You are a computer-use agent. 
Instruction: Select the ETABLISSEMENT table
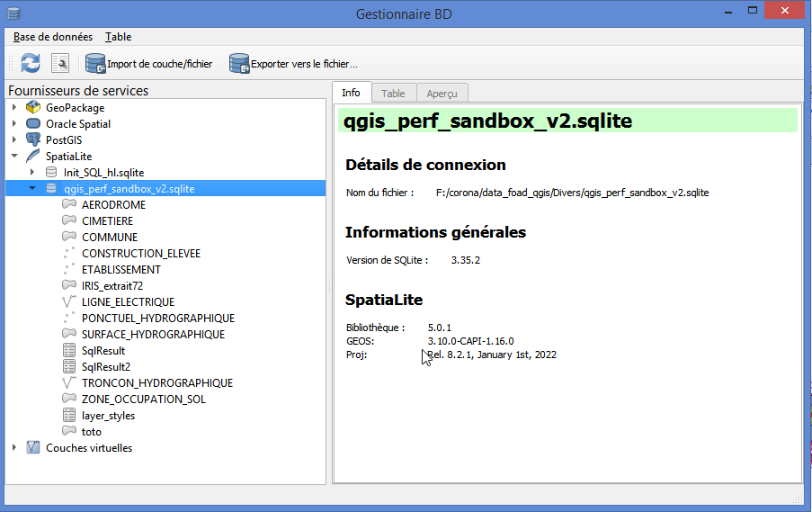[121, 269]
